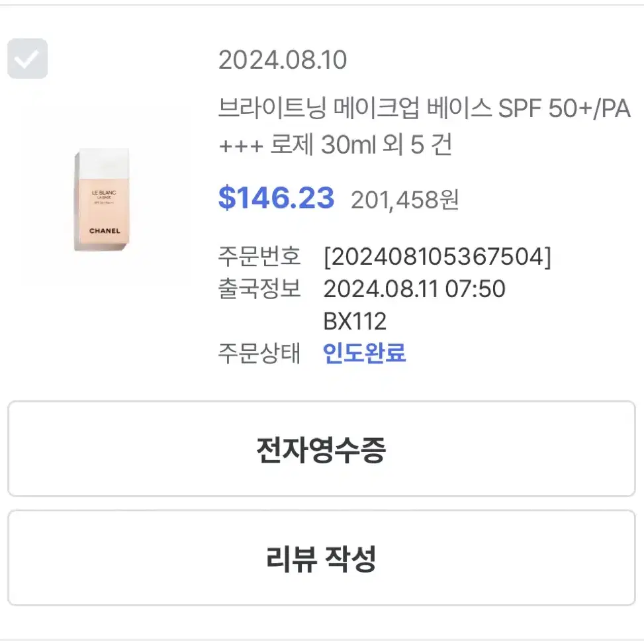
Task: Toggle the order selection checkbox
Action: tap(28, 58)
